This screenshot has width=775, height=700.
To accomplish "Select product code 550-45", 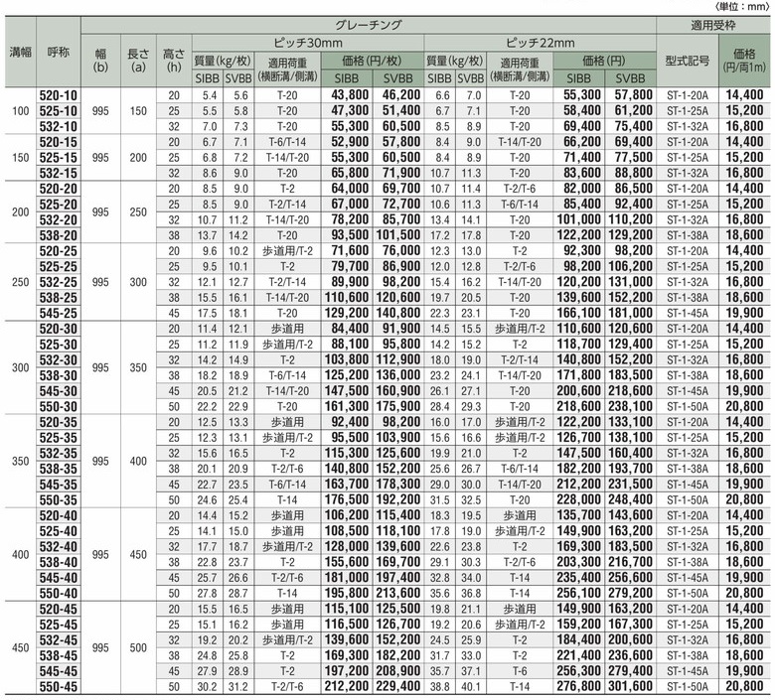I will click(x=59, y=687).
